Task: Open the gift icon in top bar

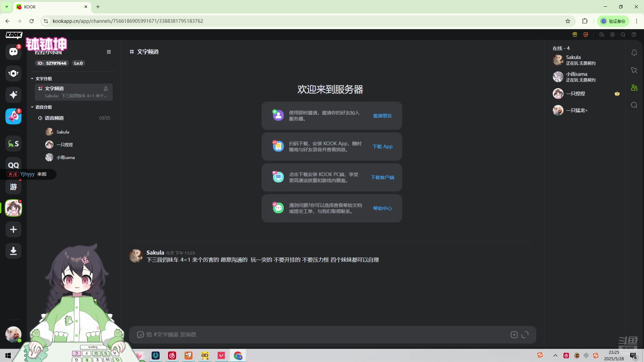Action: (x=575, y=35)
